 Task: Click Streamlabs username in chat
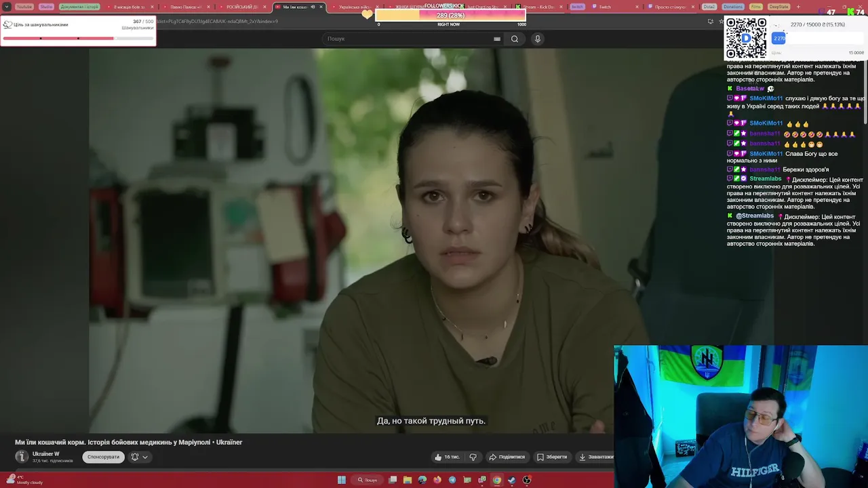[765, 179]
